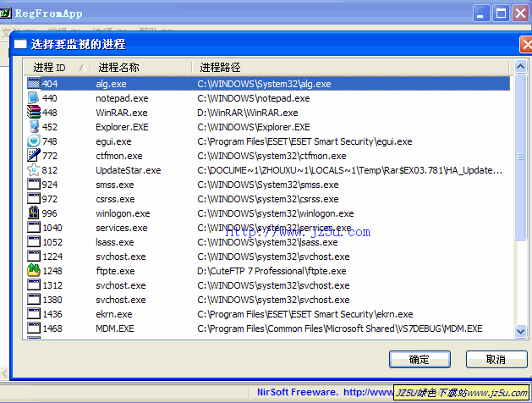Sort by 进程路径 column header

point(350,67)
